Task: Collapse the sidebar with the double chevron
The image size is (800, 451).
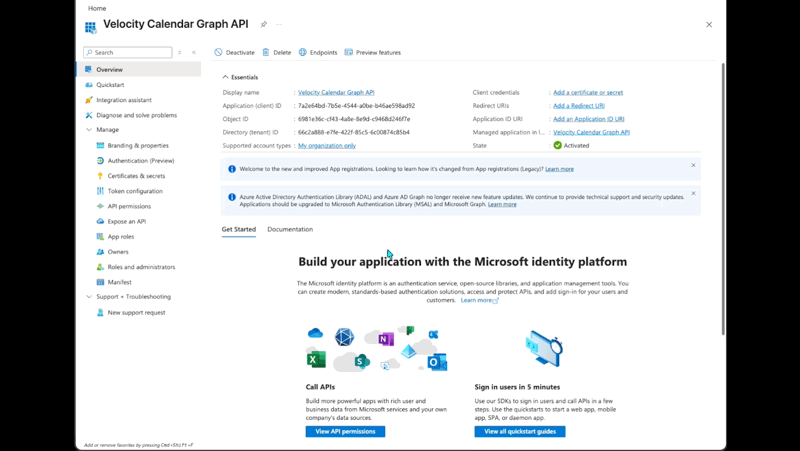Action: (x=194, y=53)
